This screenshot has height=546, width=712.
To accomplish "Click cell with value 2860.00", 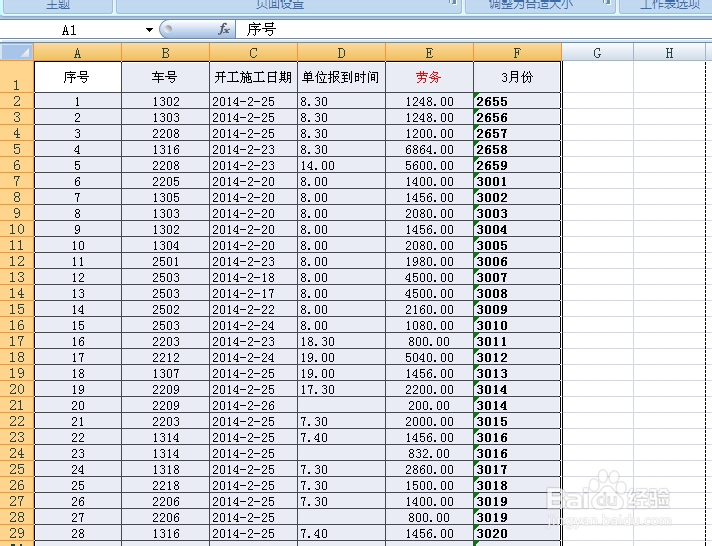I will (429, 469).
